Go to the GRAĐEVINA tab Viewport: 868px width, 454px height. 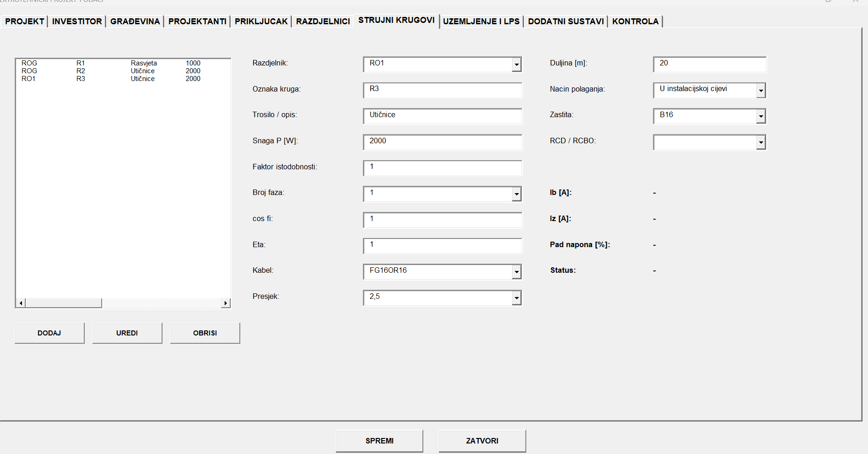click(135, 21)
